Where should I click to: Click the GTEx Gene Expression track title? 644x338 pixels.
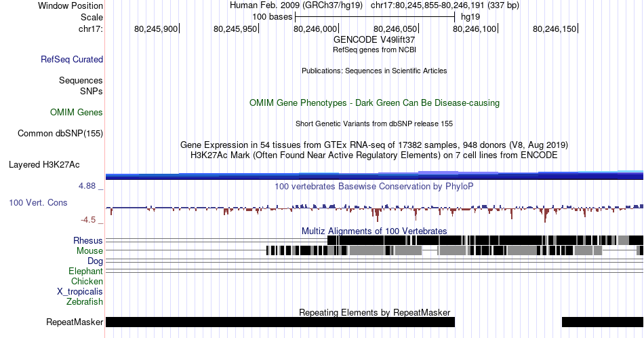(x=374, y=145)
